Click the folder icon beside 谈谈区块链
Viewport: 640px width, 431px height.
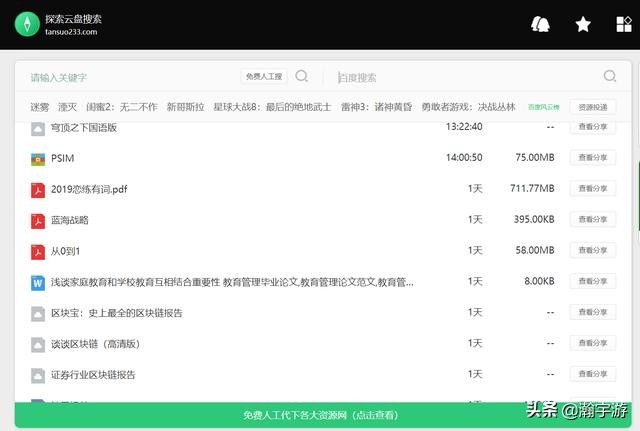[38, 344]
